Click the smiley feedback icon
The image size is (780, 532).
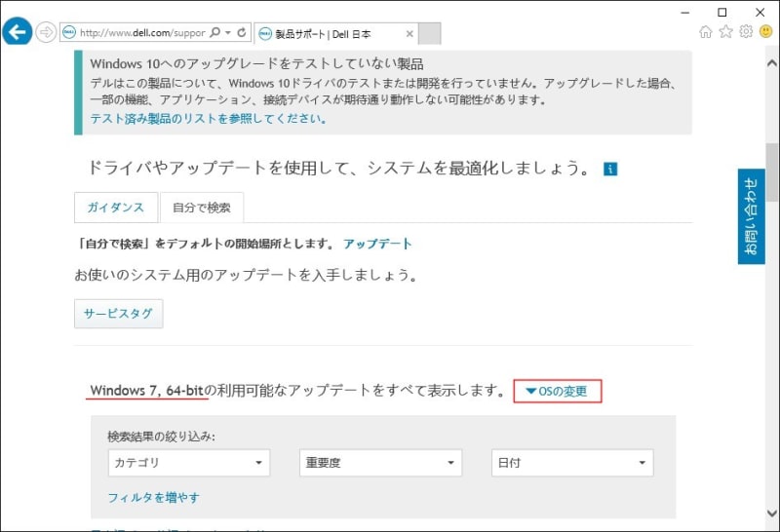pyautogui.click(x=766, y=32)
